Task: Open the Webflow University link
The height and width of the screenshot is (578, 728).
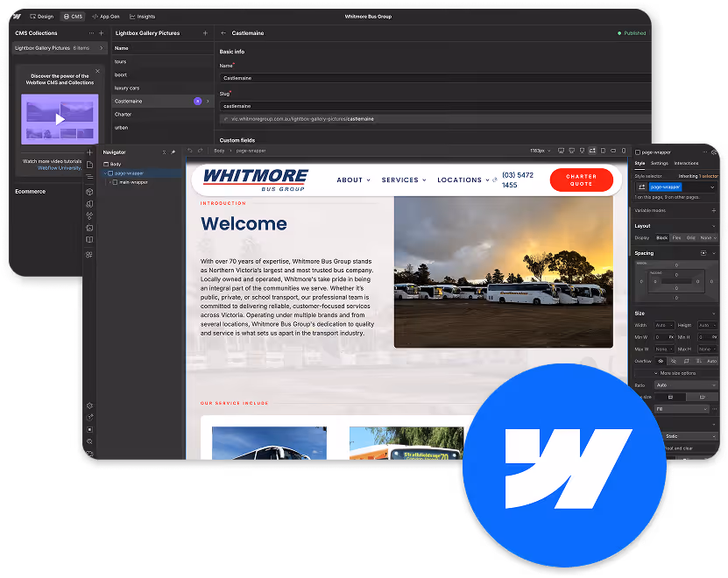Action: pos(60,168)
